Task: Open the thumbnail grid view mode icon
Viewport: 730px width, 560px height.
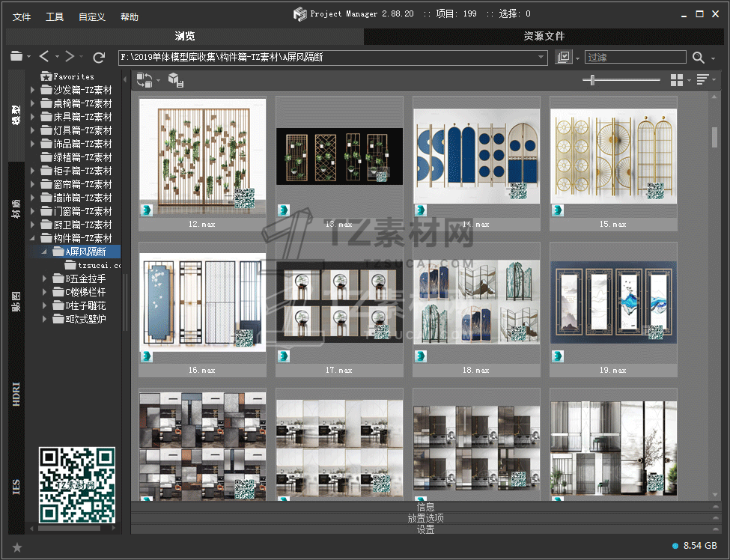Action: 677,80
